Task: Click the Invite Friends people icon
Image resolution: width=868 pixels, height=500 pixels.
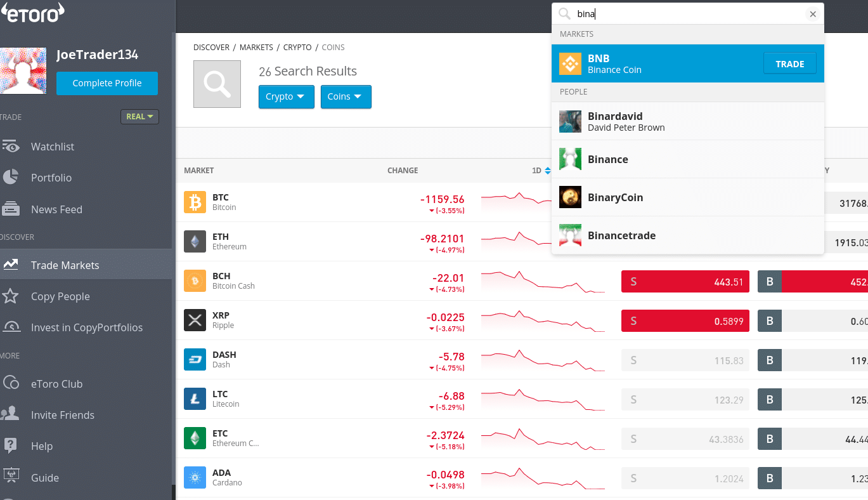Action: tap(10, 414)
